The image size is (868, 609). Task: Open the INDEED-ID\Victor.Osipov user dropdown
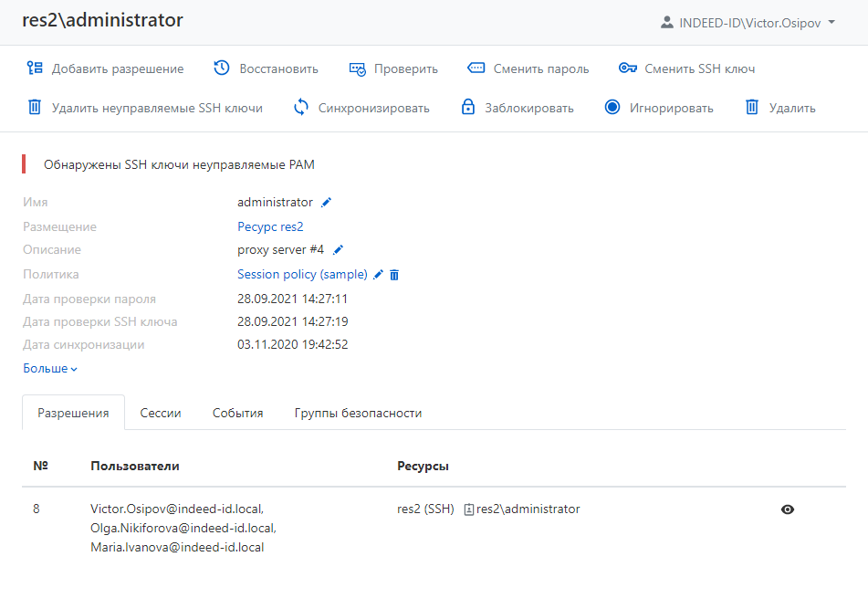(748, 23)
